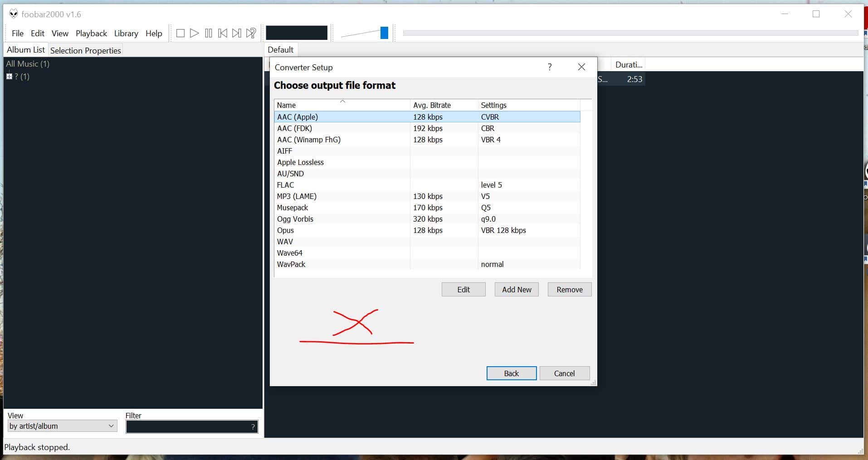Click the '170 kbps' Musepack bitrate cell
This screenshot has height=460, width=868.
pyautogui.click(x=428, y=208)
